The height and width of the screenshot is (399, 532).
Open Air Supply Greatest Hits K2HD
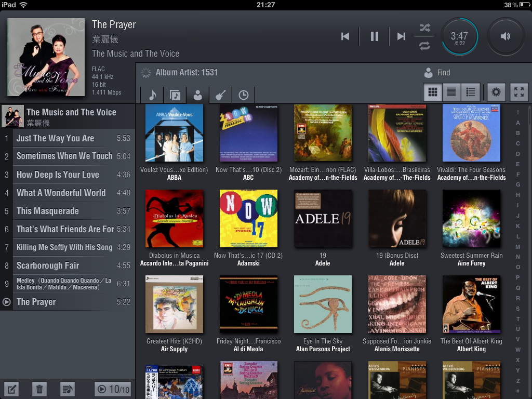[x=174, y=304]
